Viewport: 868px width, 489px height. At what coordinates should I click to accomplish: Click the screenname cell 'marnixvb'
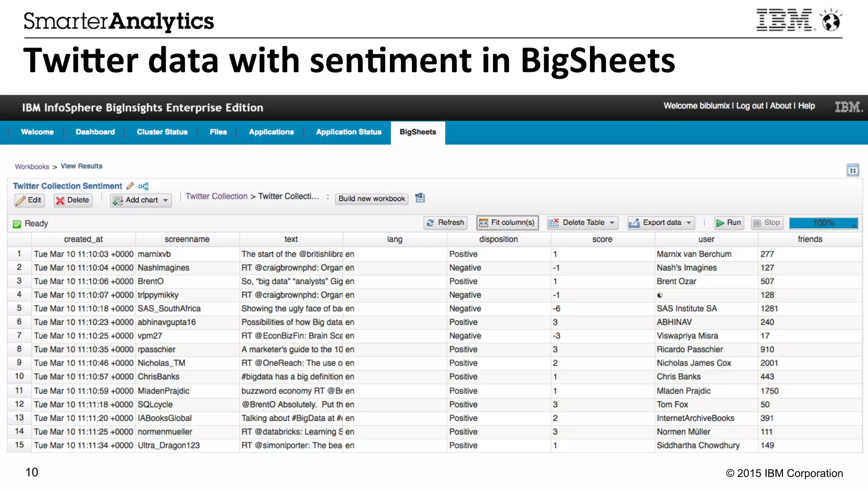click(187, 254)
